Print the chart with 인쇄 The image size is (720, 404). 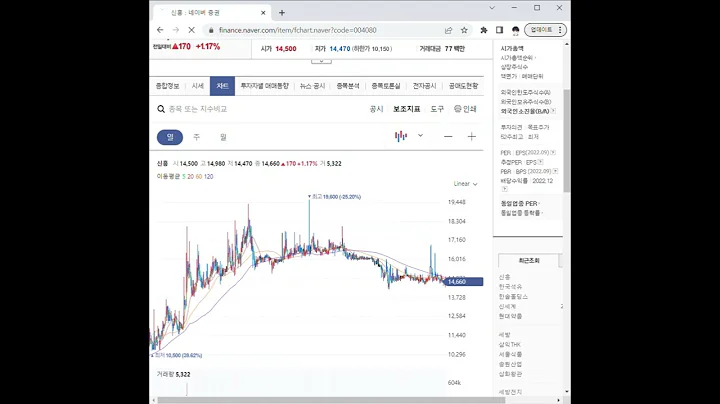click(x=465, y=109)
